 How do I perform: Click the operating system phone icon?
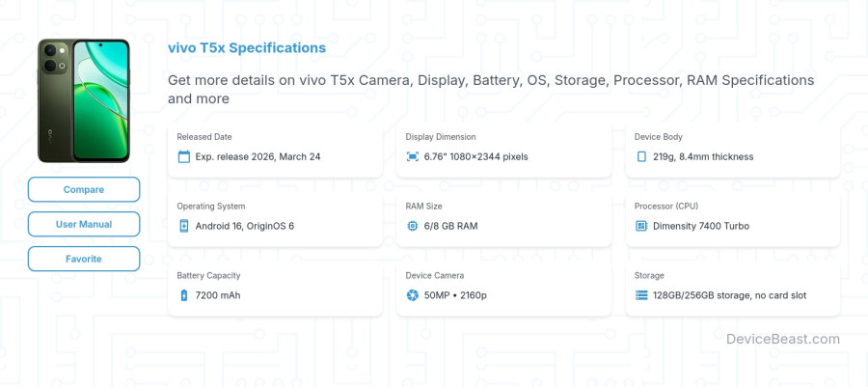coord(184,226)
